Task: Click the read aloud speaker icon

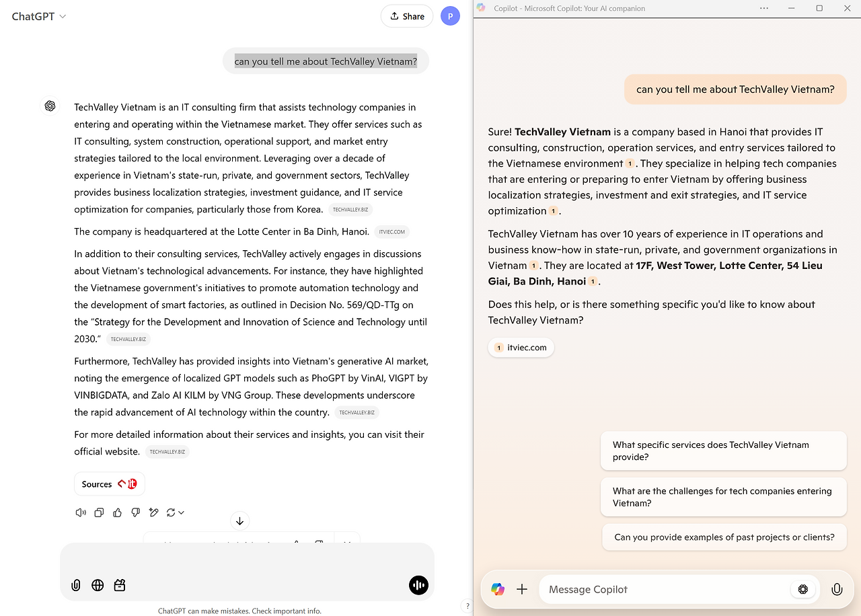Action: coord(80,512)
